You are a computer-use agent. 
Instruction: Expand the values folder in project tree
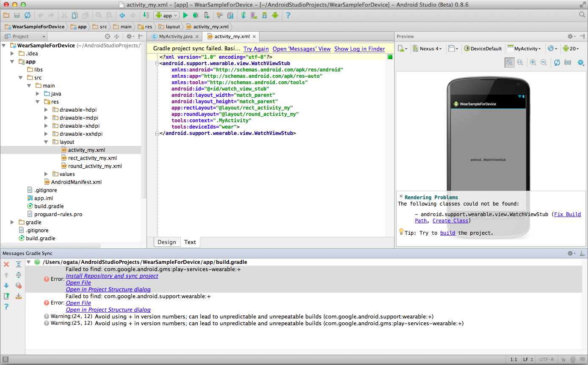[x=46, y=174]
